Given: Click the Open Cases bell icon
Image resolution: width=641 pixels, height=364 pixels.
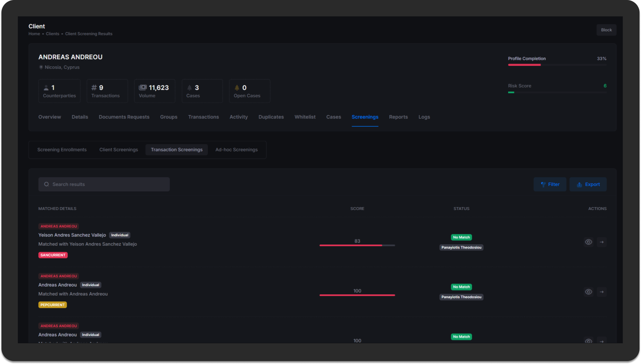Looking at the screenshot, I should 237,88.
